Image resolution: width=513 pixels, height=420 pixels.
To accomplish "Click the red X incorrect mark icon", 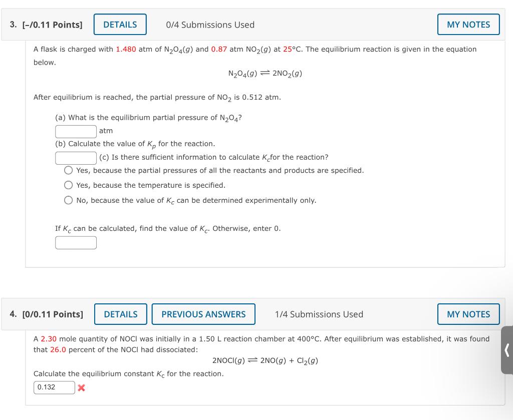I will pos(82,388).
